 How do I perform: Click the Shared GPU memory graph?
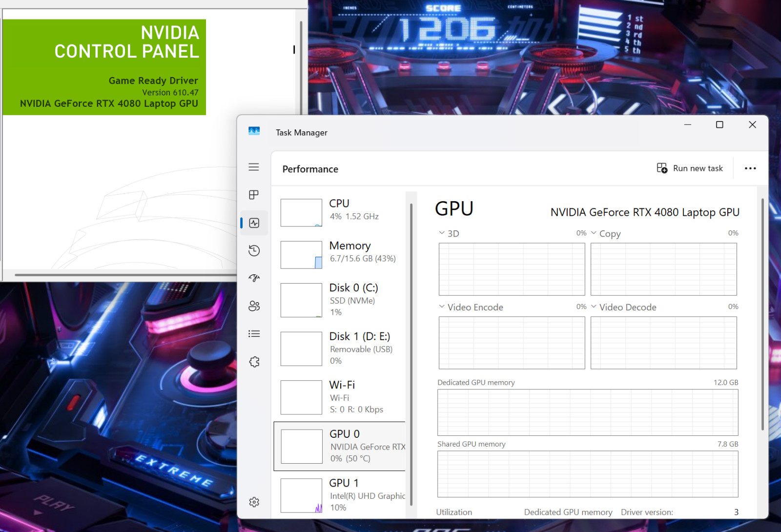(x=588, y=474)
